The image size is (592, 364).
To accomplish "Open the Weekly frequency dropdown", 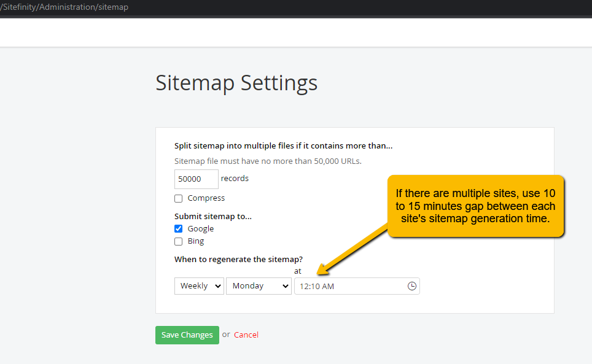I will (199, 286).
